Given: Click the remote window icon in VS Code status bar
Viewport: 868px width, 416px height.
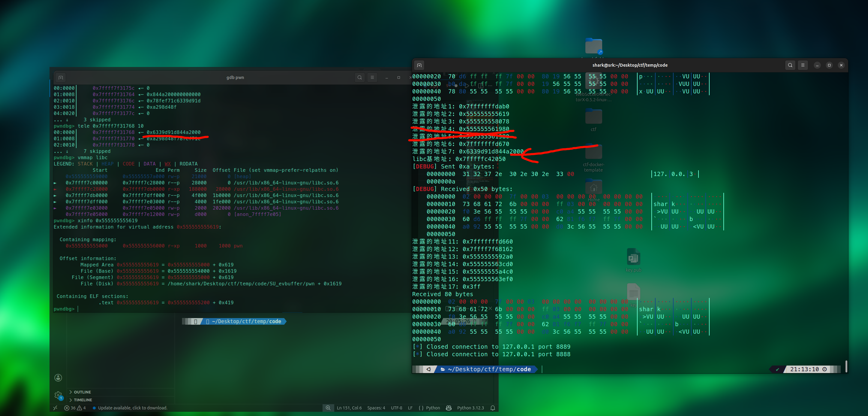Looking at the screenshot, I should [55, 408].
